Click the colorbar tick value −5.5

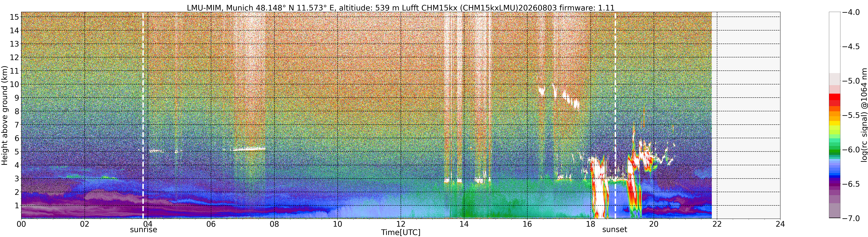[x=851, y=115]
